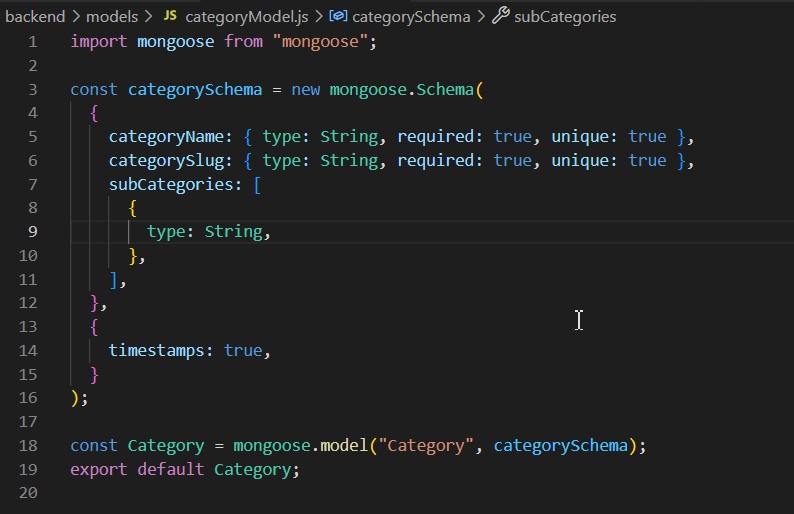Click line number 9 in the gutter

(33, 231)
